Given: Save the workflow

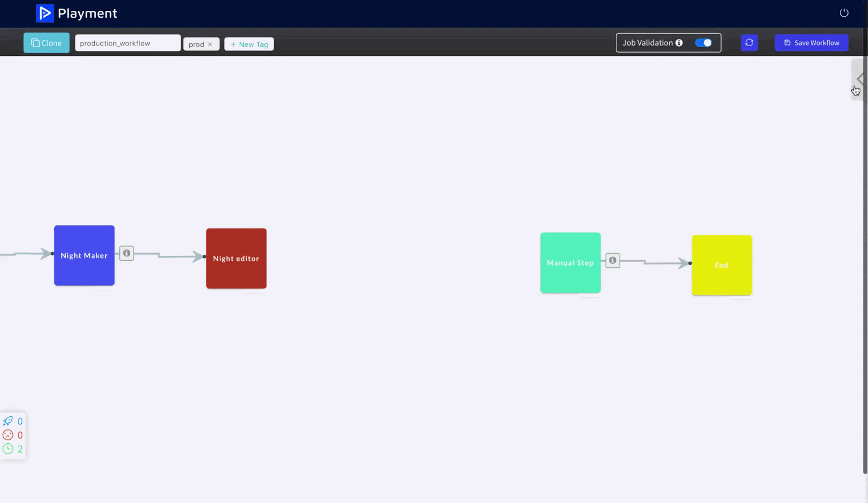Looking at the screenshot, I should [811, 43].
